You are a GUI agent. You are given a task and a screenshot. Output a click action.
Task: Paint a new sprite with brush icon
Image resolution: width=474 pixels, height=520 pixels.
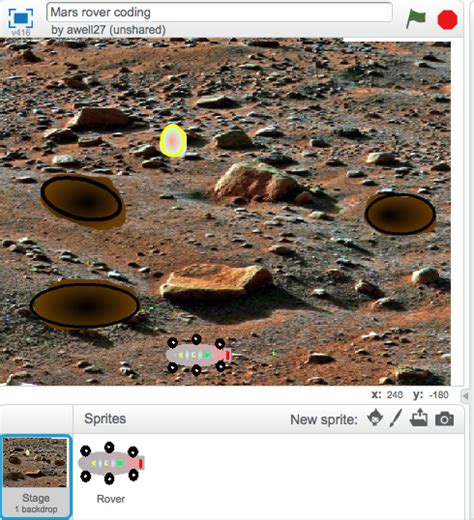[396, 418]
